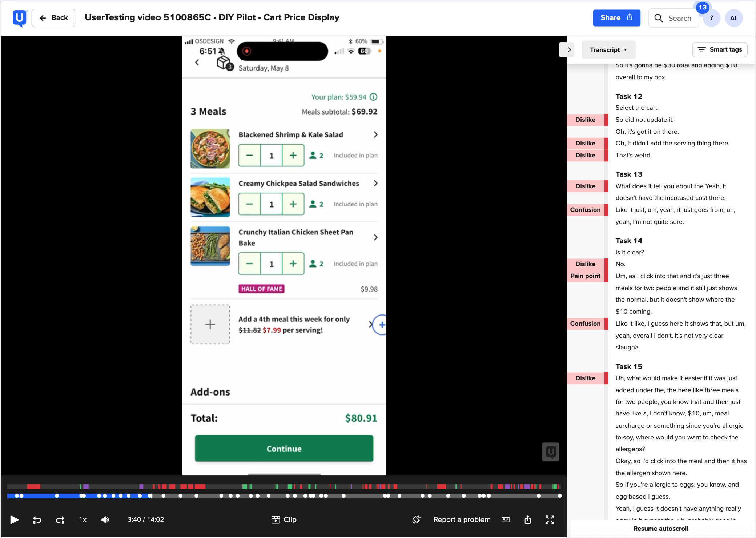756x538 pixels.
Task: Collapse the transcript side panel
Action: pos(567,49)
